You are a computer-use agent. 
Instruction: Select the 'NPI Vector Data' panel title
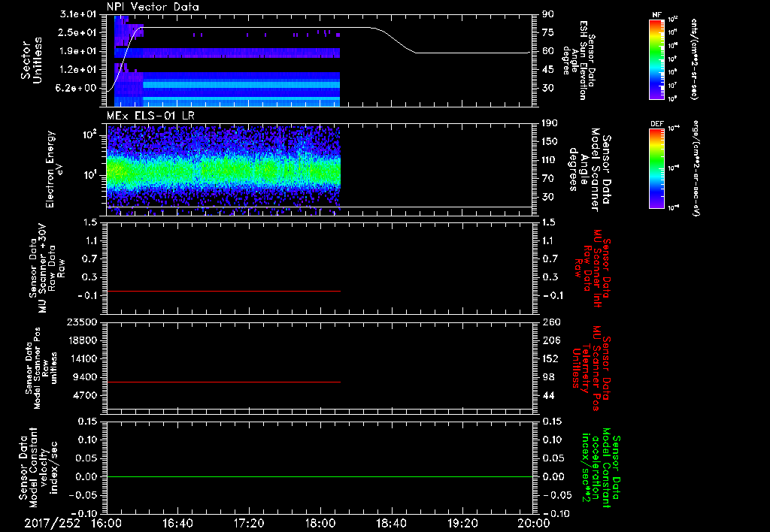(153, 7)
